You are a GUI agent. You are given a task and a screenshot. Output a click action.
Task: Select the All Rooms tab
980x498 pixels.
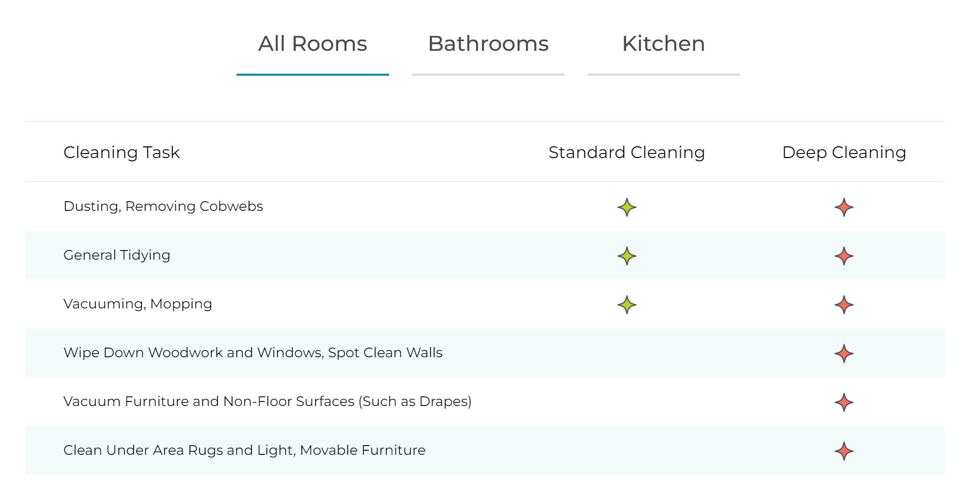(x=313, y=44)
